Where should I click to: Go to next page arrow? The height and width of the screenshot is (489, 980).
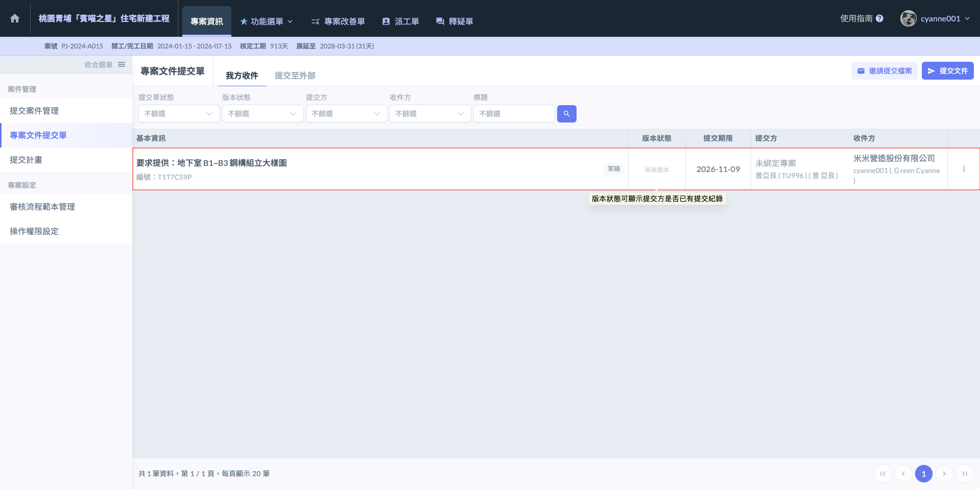point(944,474)
